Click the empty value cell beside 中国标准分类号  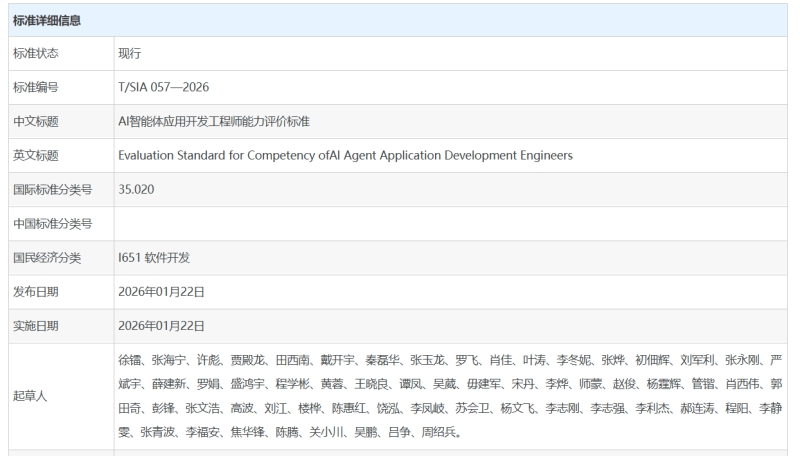pos(450,224)
